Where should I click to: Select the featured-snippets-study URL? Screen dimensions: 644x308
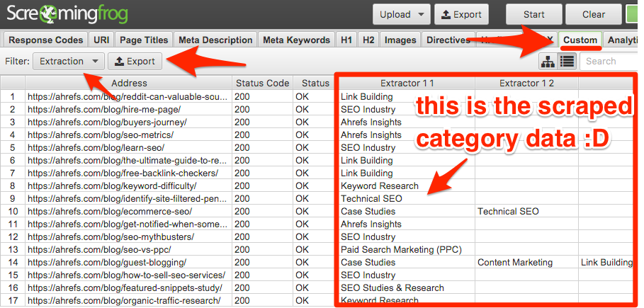[125, 288]
